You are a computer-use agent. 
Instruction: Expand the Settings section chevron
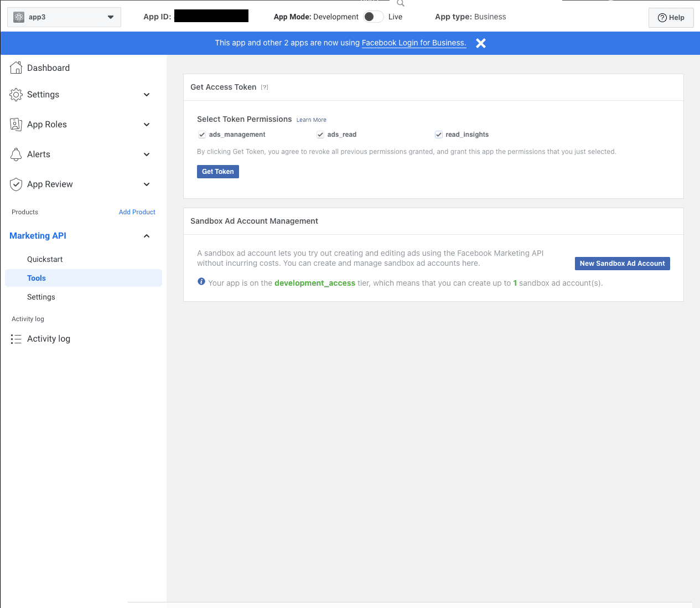tap(147, 95)
